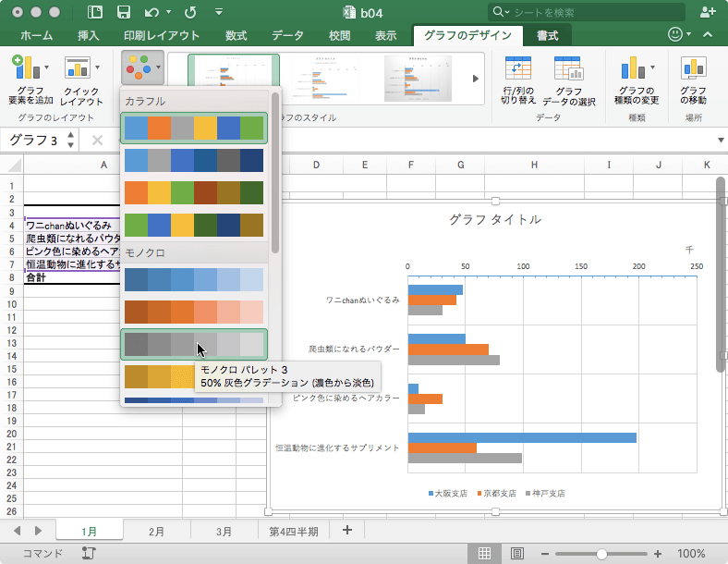
Task: Click legend entry 大阪支店
Action: (447, 493)
